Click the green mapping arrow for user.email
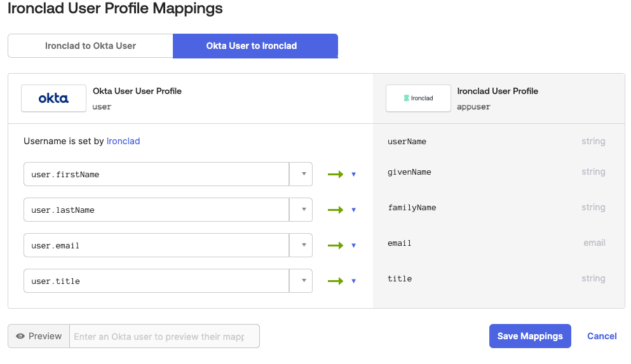This screenshot has height=364, width=631. [x=336, y=245]
